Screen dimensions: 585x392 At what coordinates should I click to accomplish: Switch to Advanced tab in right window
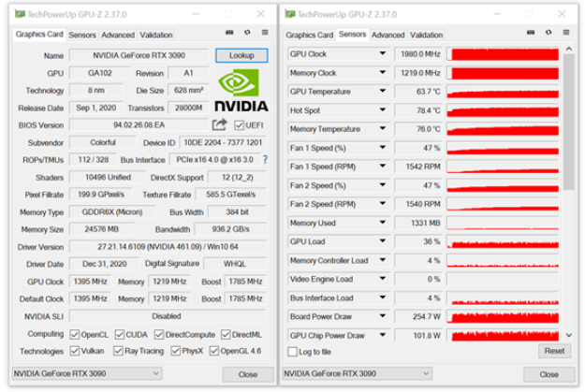(x=388, y=35)
